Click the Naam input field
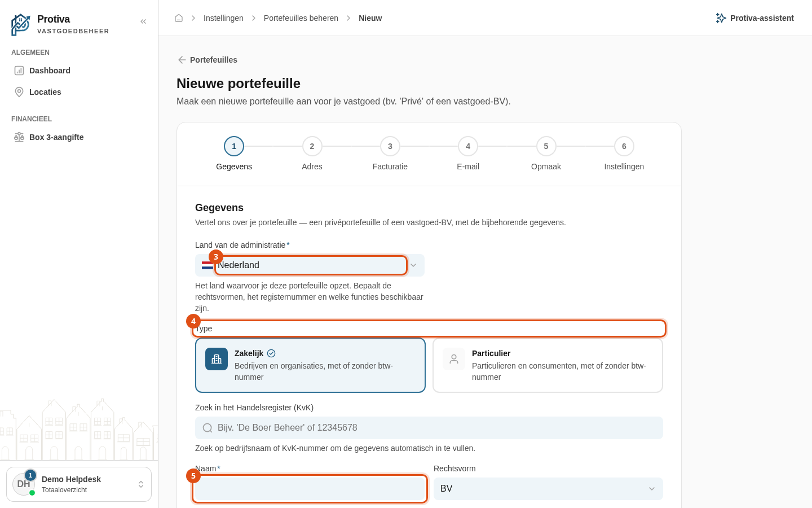The image size is (812, 508). tap(310, 489)
